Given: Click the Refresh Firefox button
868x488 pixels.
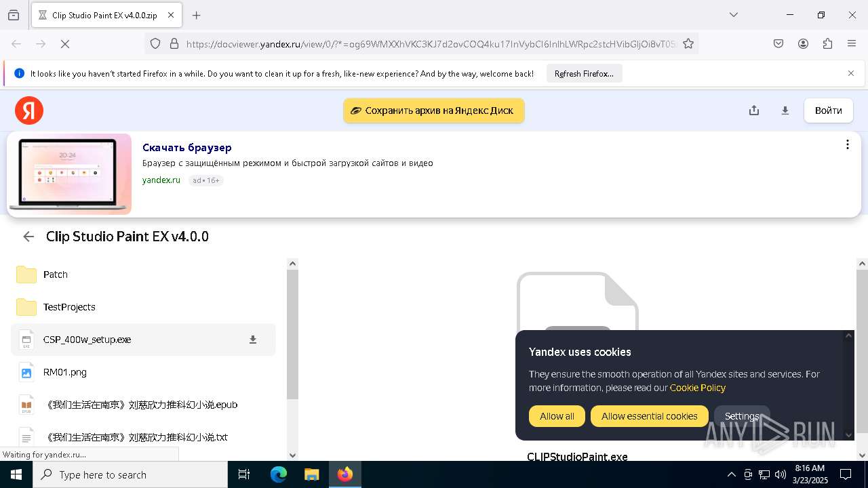Looking at the screenshot, I should [x=584, y=74].
